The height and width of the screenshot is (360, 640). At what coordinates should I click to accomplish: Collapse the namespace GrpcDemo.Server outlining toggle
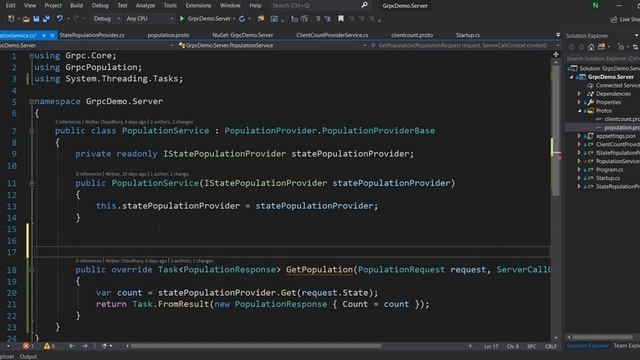tap(31, 101)
